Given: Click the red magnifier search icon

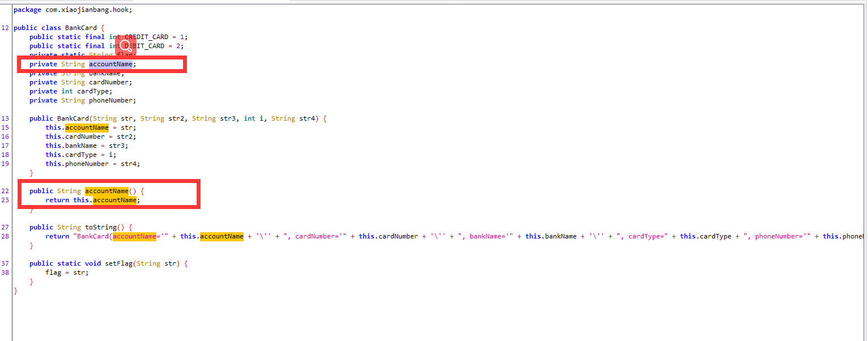Looking at the screenshot, I should (126, 46).
